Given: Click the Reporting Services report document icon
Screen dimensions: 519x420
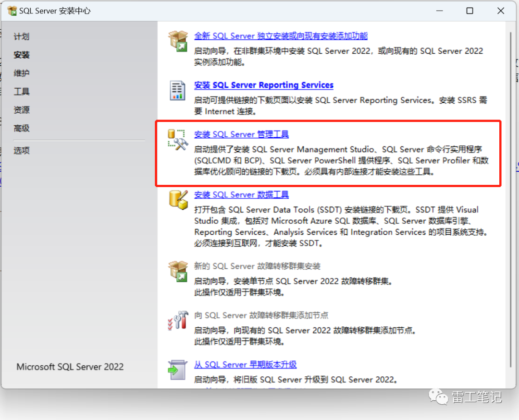Looking at the screenshot, I should coord(178,90).
